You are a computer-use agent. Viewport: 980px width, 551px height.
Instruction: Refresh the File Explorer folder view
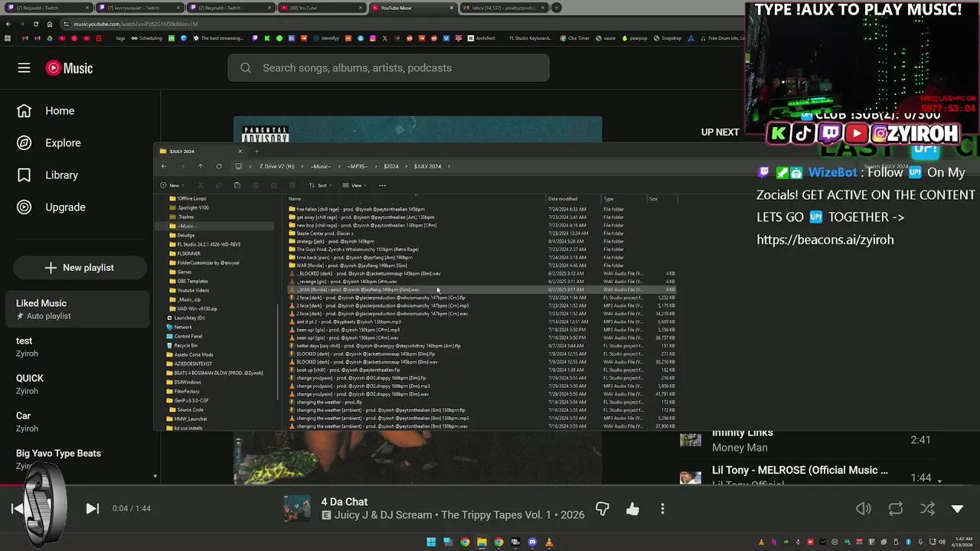point(219,166)
